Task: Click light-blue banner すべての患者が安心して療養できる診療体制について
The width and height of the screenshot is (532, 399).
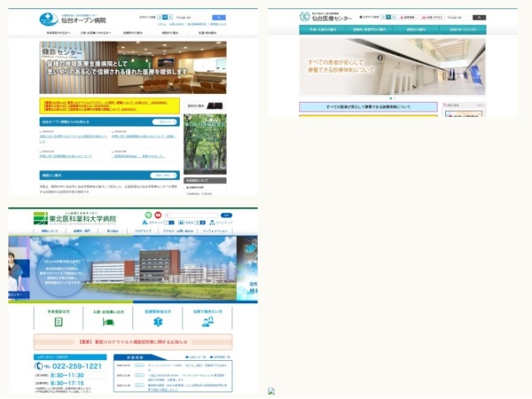Action: point(368,107)
